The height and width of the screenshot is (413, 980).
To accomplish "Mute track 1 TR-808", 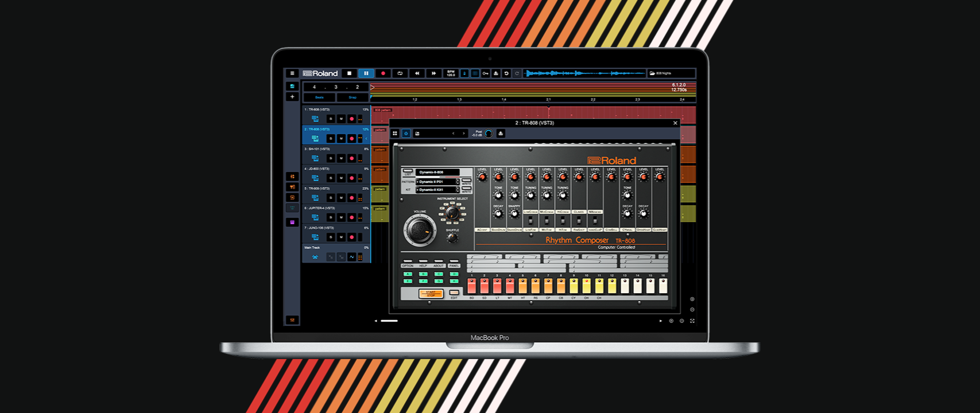I will coord(341,119).
